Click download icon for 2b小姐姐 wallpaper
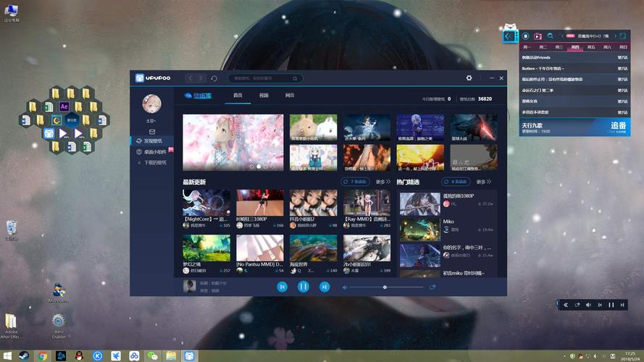 pyautogui.click(x=382, y=271)
